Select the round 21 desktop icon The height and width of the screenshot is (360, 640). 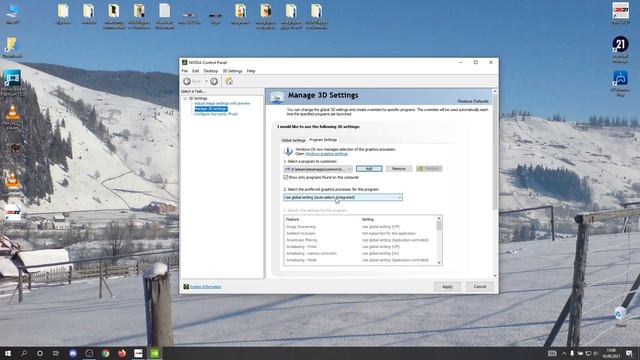click(620, 49)
